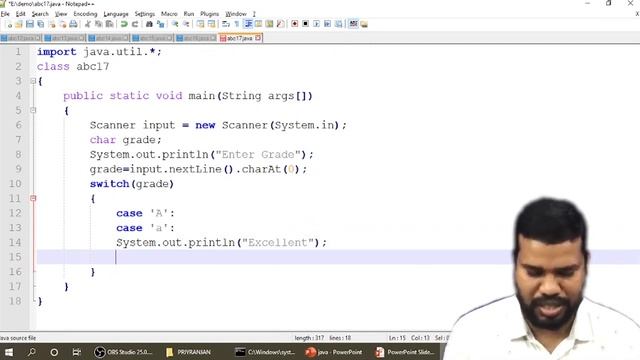Open the Encoding menu
640x360 pixels.
[x=85, y=14]
